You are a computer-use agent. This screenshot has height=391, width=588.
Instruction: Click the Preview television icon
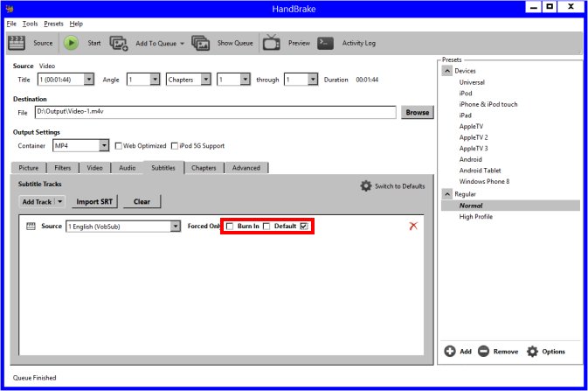click(x=271, y=43)
